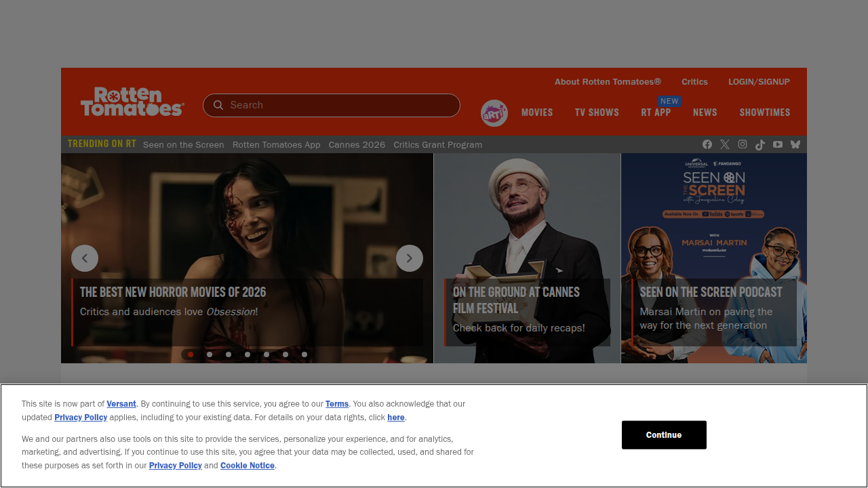Open the YouTube social icon
Viewport: 868px width, 488px height.
click(778, 144)
